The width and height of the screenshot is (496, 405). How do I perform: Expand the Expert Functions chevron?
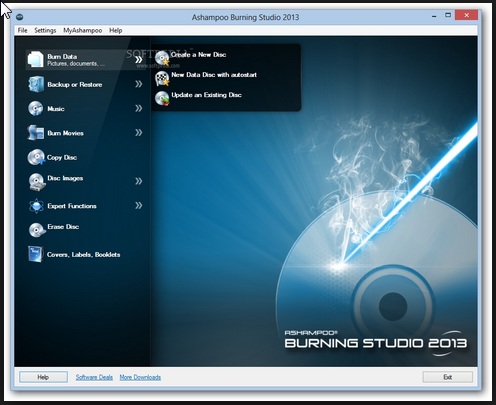coord(139,205)
